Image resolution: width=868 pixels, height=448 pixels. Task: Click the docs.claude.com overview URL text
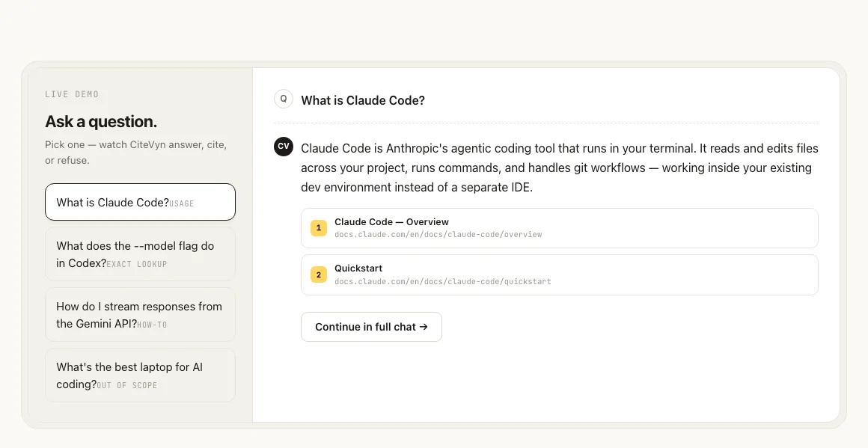tap(438, 235)
